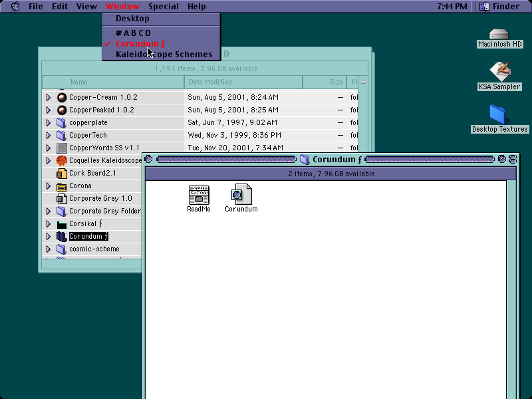Click the Corundum ƒ window close box
Image resolution: width=532 pixels, height=399 pixels.
(148, 159)
